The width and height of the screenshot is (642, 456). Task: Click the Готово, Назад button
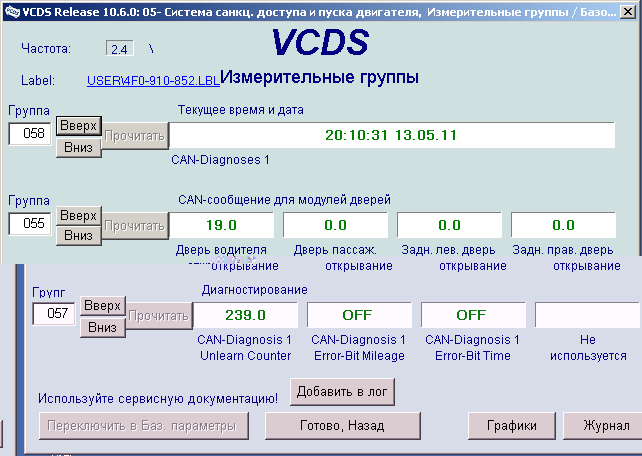pyautogui.click(x=343, y=426)
